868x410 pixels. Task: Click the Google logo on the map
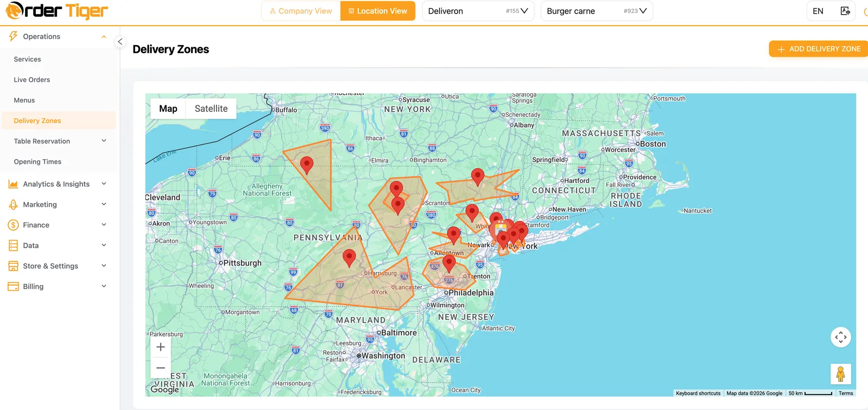165,389
